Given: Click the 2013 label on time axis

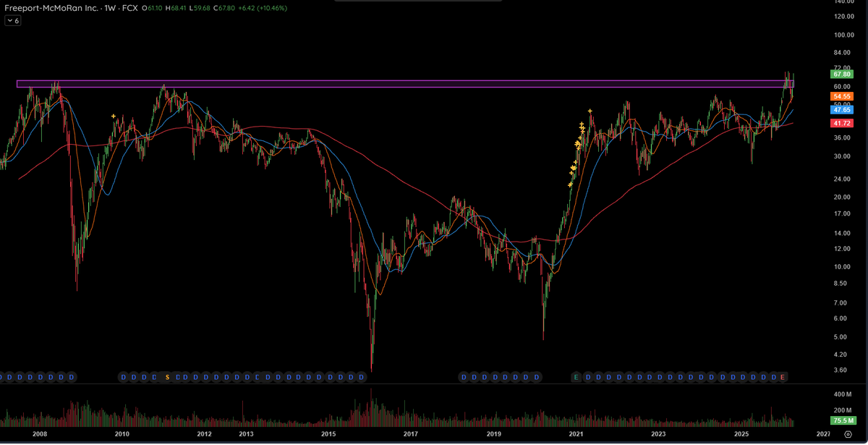Looking at the screenshot, I should click(x=246, y=434).
